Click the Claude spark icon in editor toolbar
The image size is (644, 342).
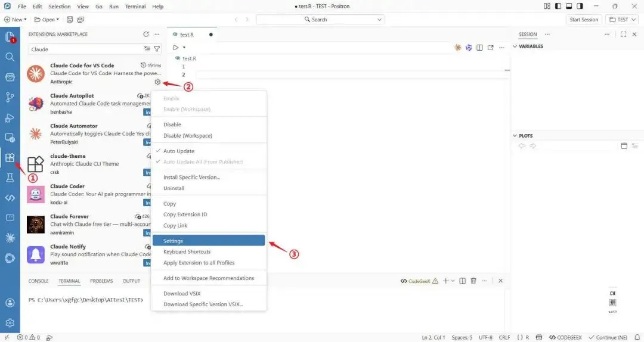[457, 48]
